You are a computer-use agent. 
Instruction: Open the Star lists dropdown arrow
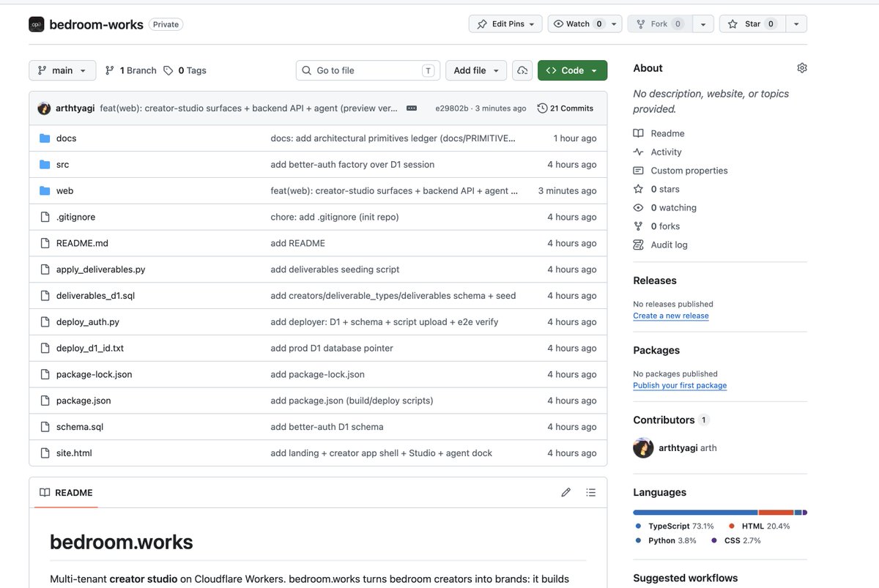coord(795,24)
